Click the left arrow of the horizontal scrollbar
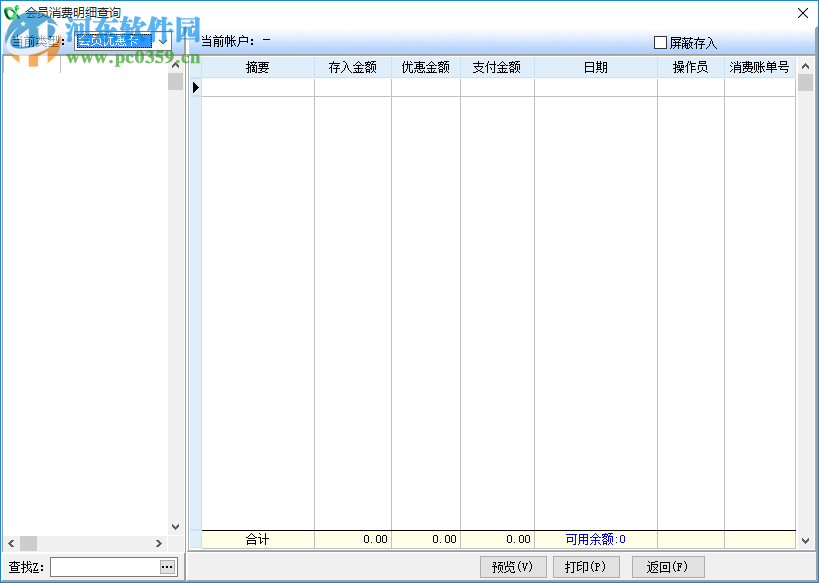Screen dimensions: 819x583 [x=8, y=544]
